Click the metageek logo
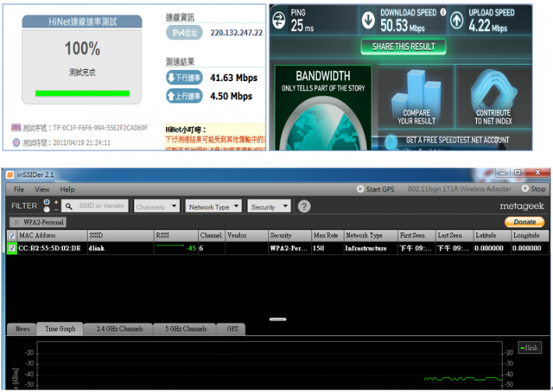The height and width of the screenshot is (392, 553). tap(522, 206)
